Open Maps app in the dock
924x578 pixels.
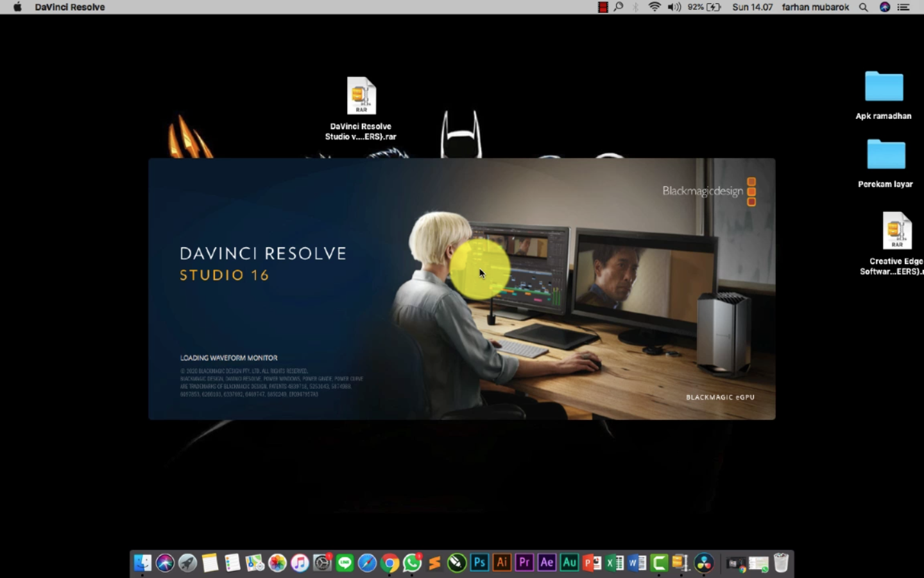tap(255, 563)
